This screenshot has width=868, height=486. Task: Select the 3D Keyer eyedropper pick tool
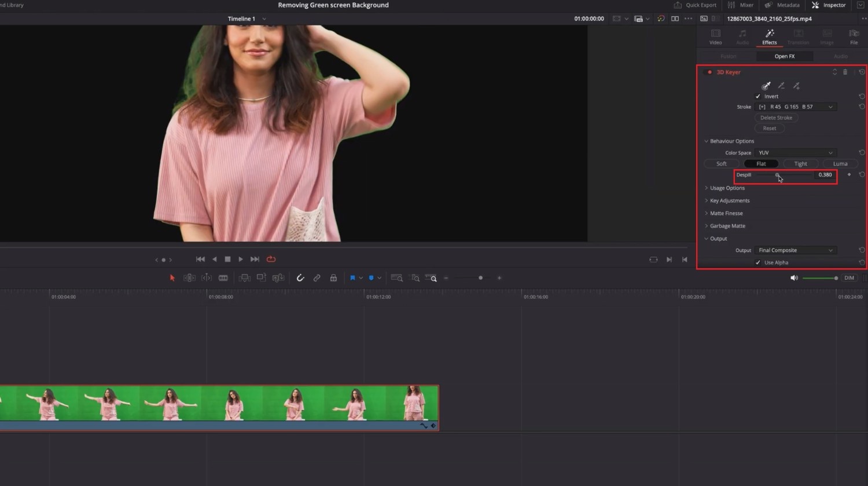click(x=766, y=86)
